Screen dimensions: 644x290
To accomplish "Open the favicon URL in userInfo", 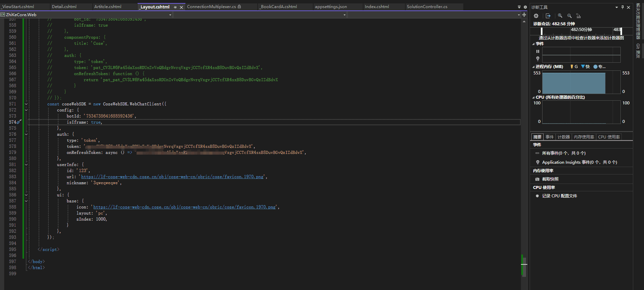I will (x=172, y=177).
